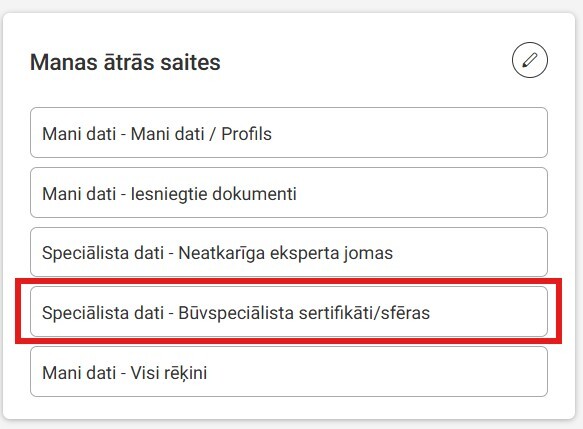Click the text Mani dati / Profils
The image size is (583, 429).
coord(201,134)
